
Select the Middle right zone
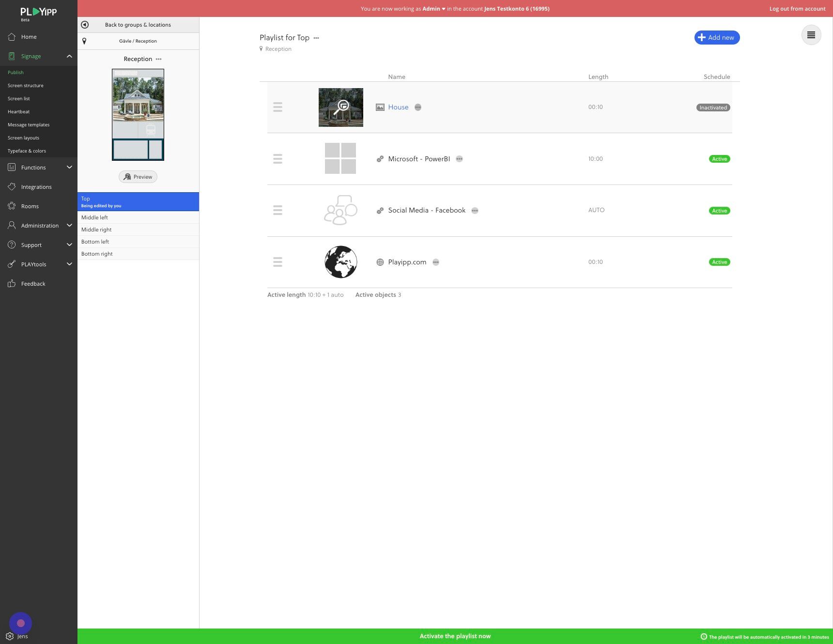coord(138,230)
